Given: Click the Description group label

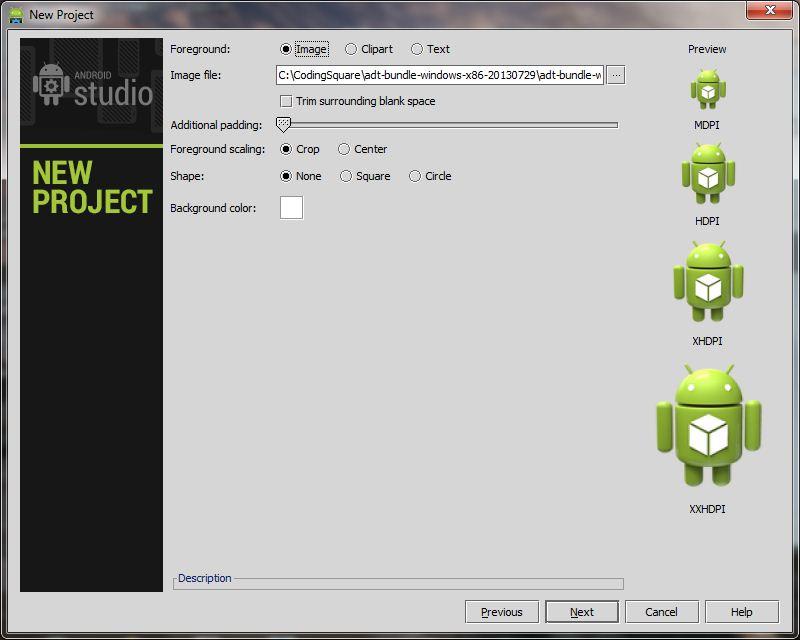Looking at the screenshot, I should 205,578.
